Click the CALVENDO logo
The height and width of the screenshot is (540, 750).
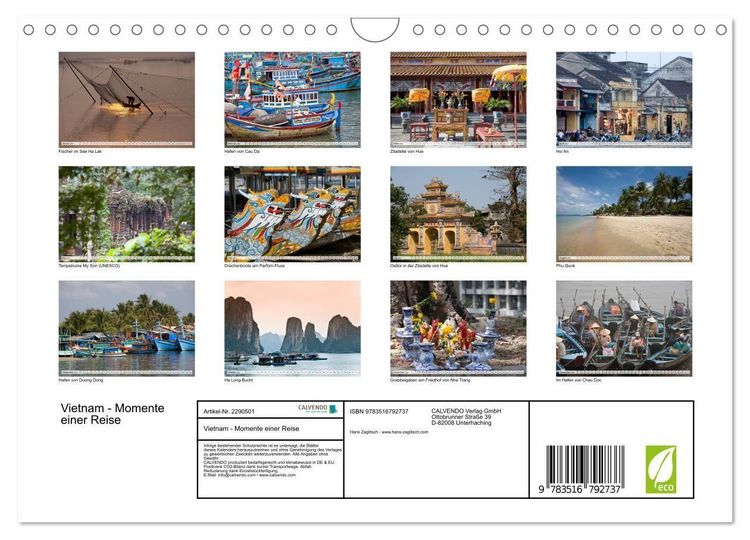click(318, 408)
